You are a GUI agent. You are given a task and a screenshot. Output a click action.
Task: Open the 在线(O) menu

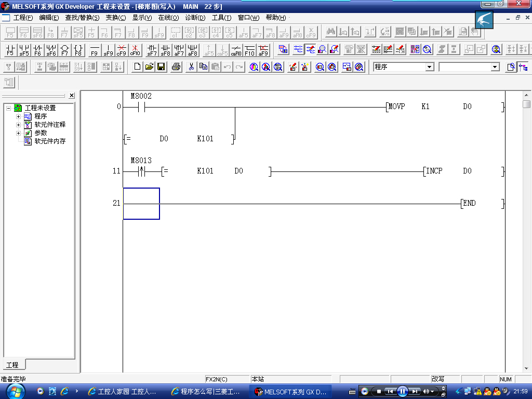click(168, 18)
